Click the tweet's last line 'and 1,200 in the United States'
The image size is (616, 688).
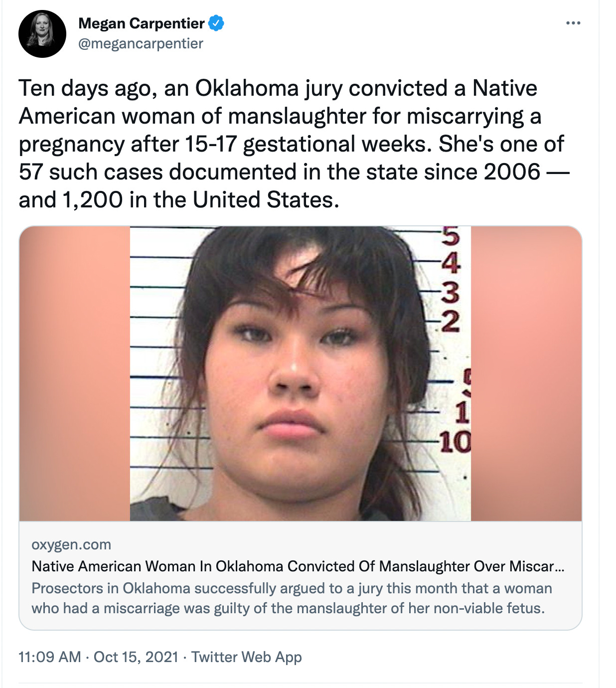coord(179,200)
